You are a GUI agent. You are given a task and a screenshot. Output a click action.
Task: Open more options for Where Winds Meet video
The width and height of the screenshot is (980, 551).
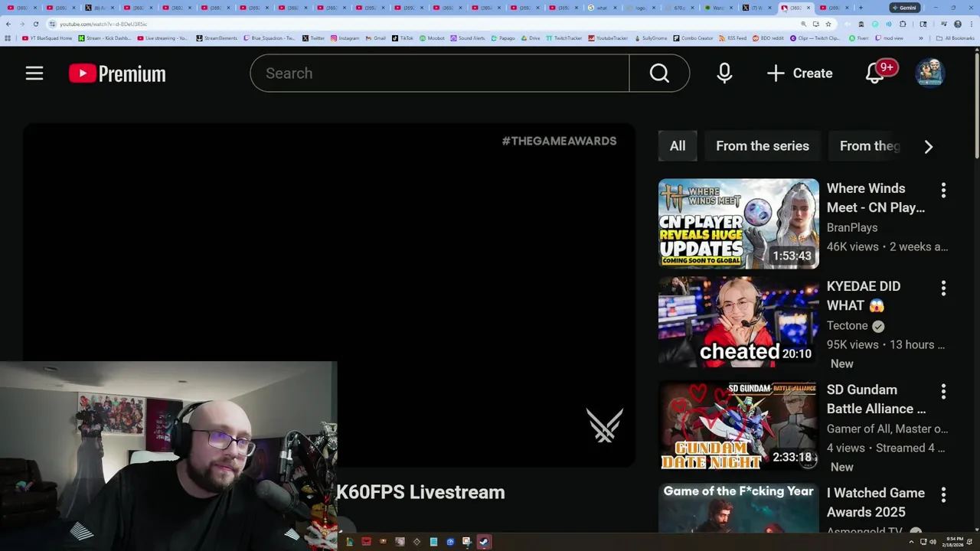(943, 190)
